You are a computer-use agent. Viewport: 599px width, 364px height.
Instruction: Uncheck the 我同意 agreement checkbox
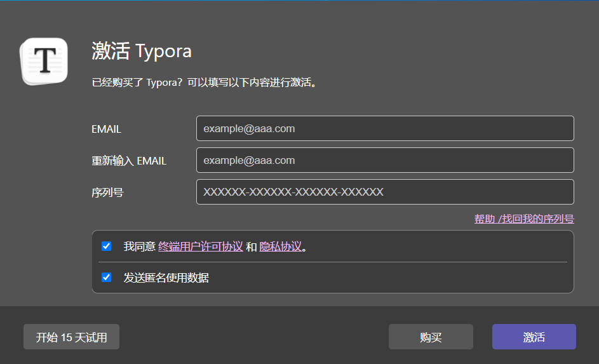pyautogui.click(x=107, y=246)
